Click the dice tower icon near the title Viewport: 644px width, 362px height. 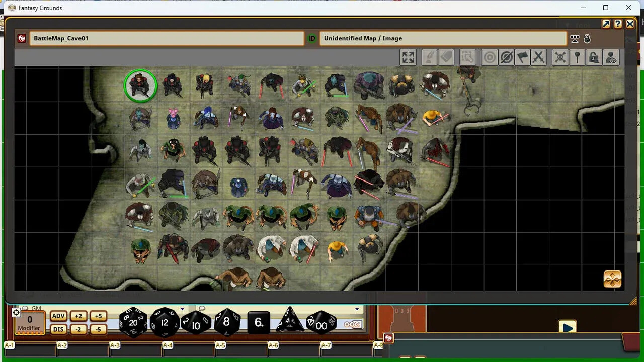(575, 38)
